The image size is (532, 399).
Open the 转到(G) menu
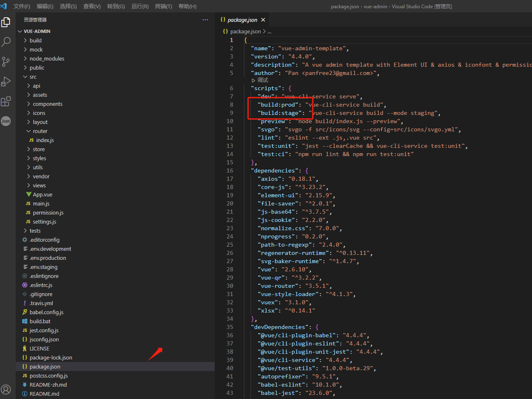click(116, 6)
